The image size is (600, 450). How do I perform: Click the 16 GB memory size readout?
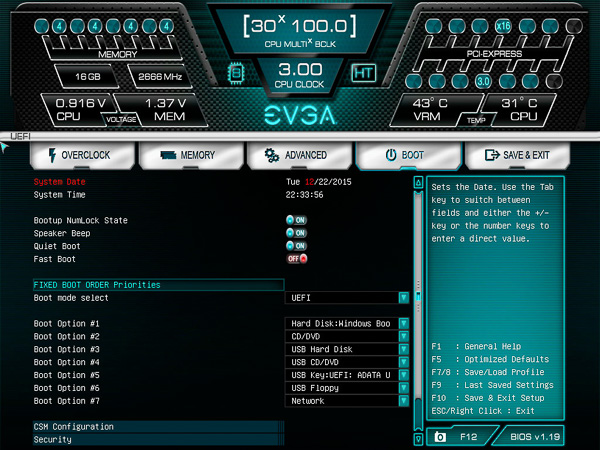tap(88, 77)
